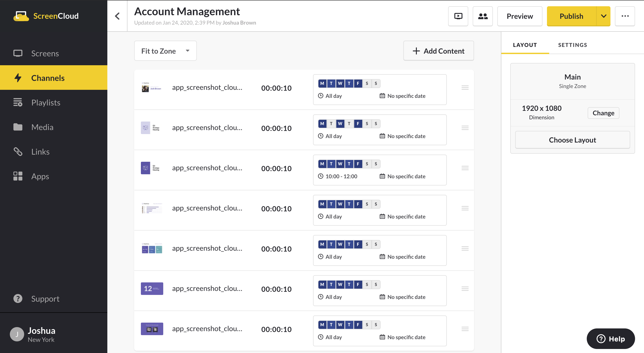Image resolution: width=644 pixels, height=353 pixels.
Task: Open the Links section
Action: coord(40,152)
